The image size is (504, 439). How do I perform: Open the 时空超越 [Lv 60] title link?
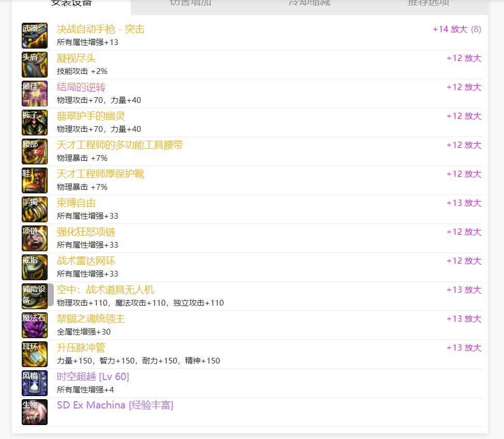click(x=93, y=376)
